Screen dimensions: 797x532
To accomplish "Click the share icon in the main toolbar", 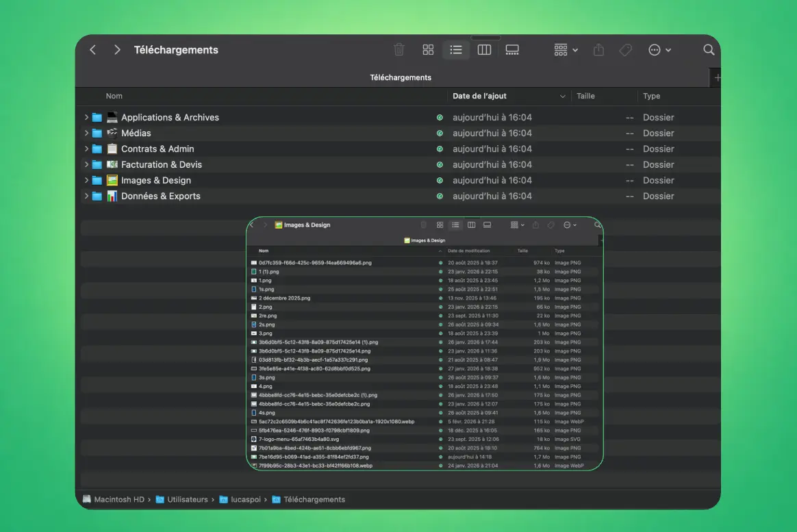I will click(598, 50).
